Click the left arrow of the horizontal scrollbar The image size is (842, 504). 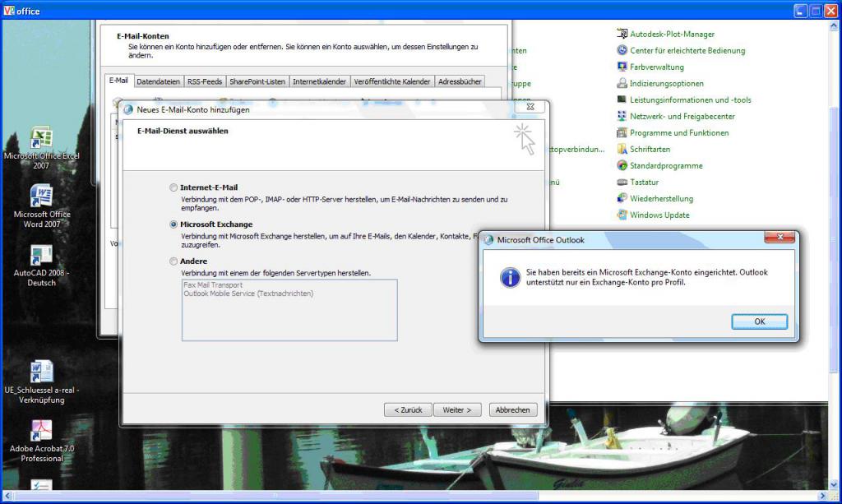7,496
